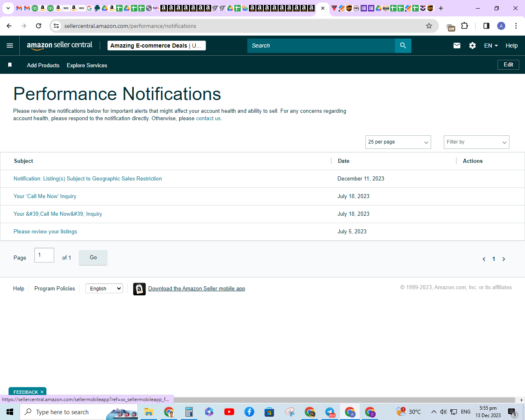This screenshot has height=420, width=525.
Task: Click the Subject column header
Action: [x=23, y=161]
